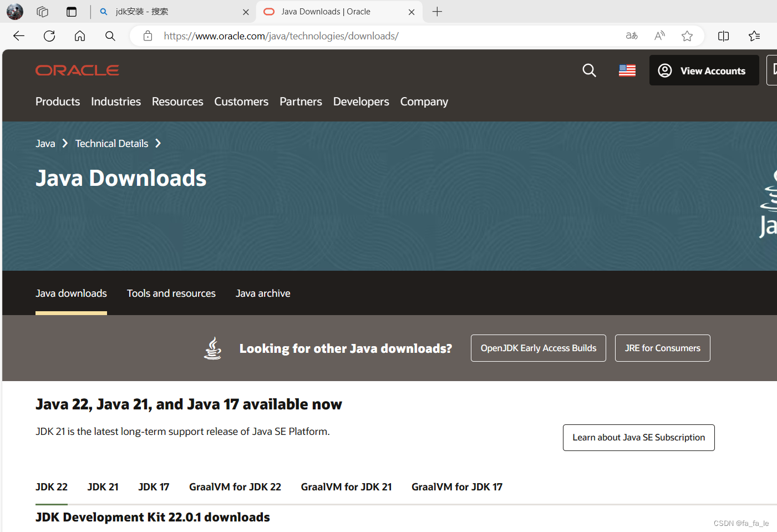Switch to Tools and resources tab
Screen dimensions: 777x532
pyautogui.click(x=171, y=293)
